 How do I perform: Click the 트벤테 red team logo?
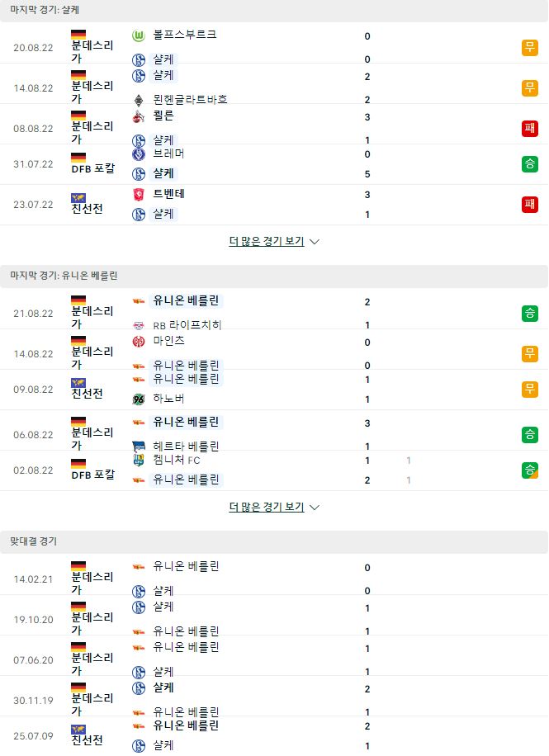[139, 194]
